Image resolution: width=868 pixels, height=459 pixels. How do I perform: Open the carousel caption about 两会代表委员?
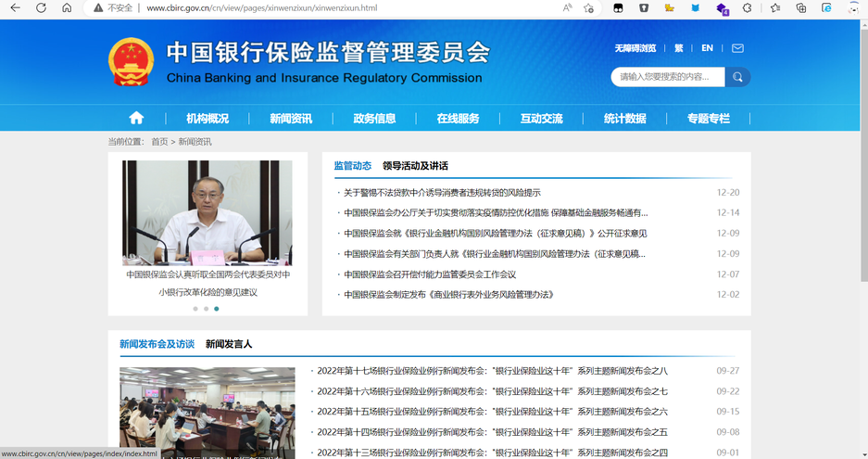tap(208, 283)
